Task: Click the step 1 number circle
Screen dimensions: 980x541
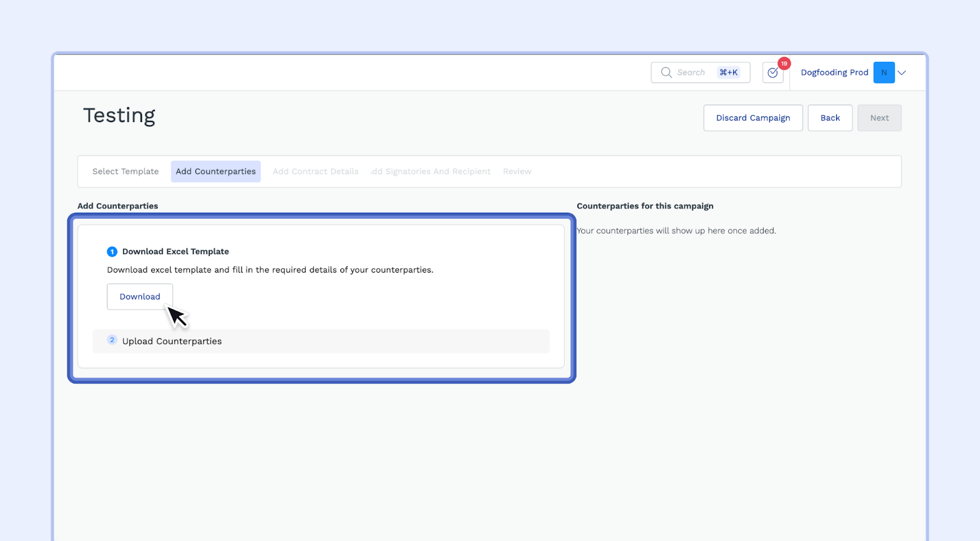Action: [112, 252]
